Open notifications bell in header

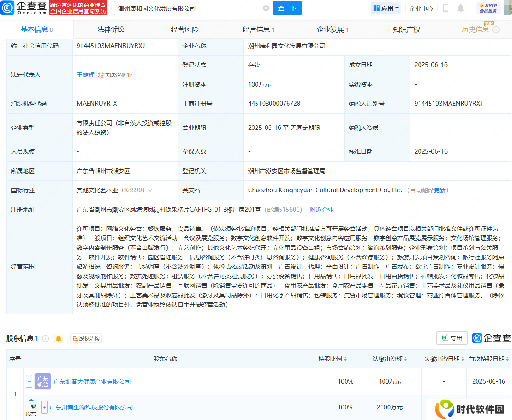pos(461,8)
